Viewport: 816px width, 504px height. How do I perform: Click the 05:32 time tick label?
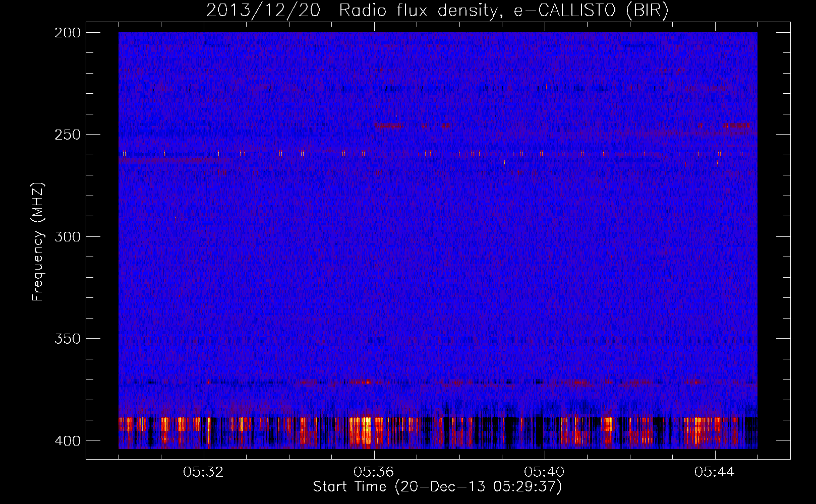pyautogui.click(x=203, y=472)
